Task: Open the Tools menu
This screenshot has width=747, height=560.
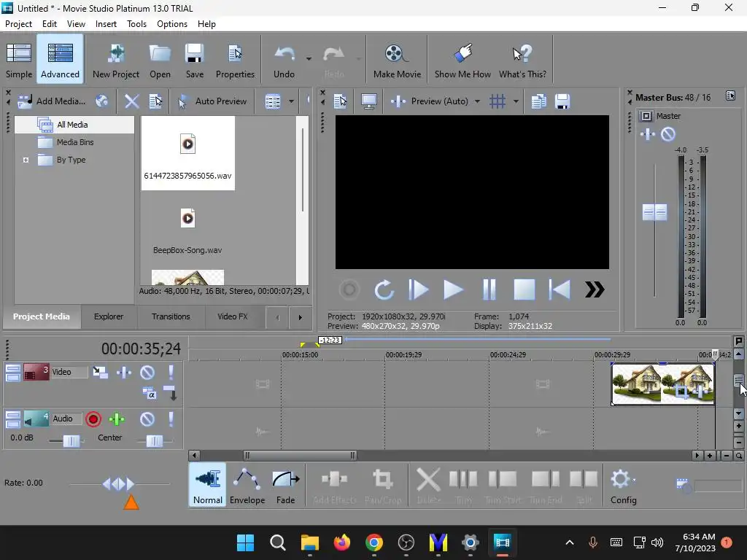Action: click(x=136, y=24)
